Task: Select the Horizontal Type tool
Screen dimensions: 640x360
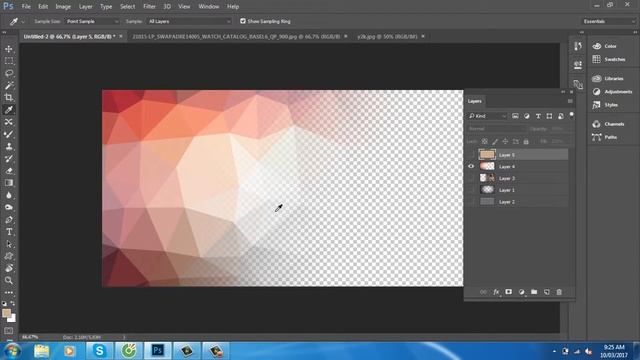Action: [9, 232]
